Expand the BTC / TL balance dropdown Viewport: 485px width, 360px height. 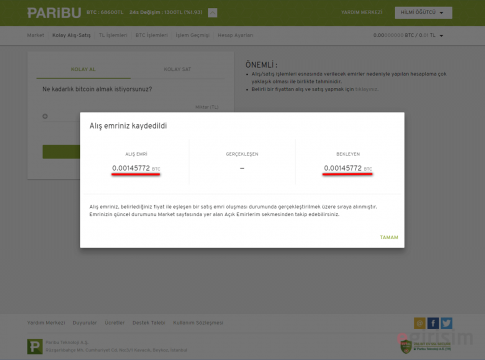click(x=408, y=35)
